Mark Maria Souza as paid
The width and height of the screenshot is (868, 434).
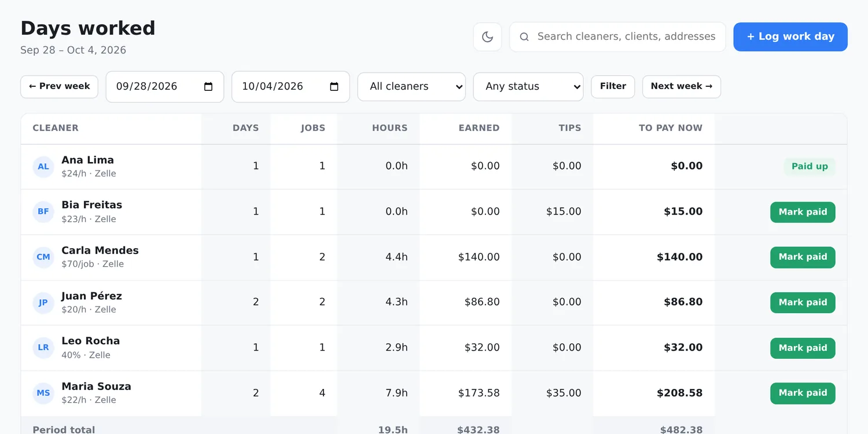point(803,393)
